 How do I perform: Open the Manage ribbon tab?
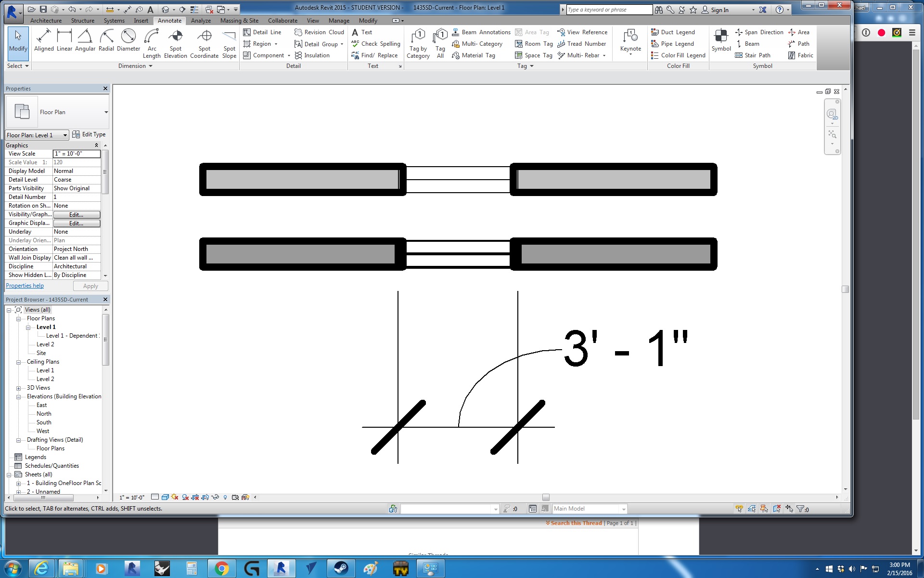339,21
